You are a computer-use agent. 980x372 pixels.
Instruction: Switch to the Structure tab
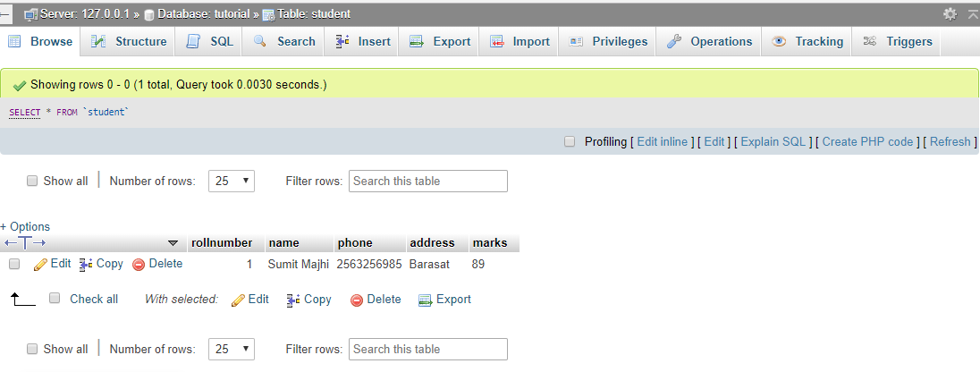coord(129,41)
